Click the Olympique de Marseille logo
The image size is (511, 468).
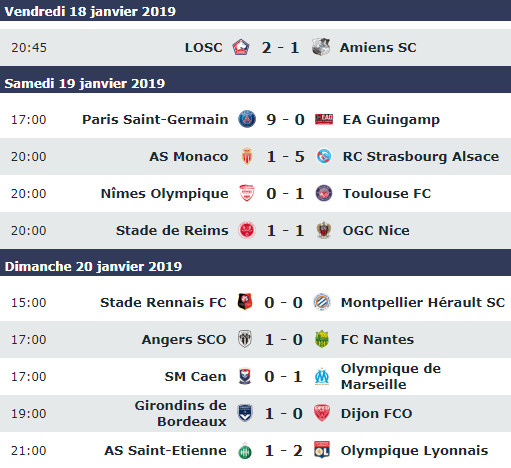click(322, 377)
